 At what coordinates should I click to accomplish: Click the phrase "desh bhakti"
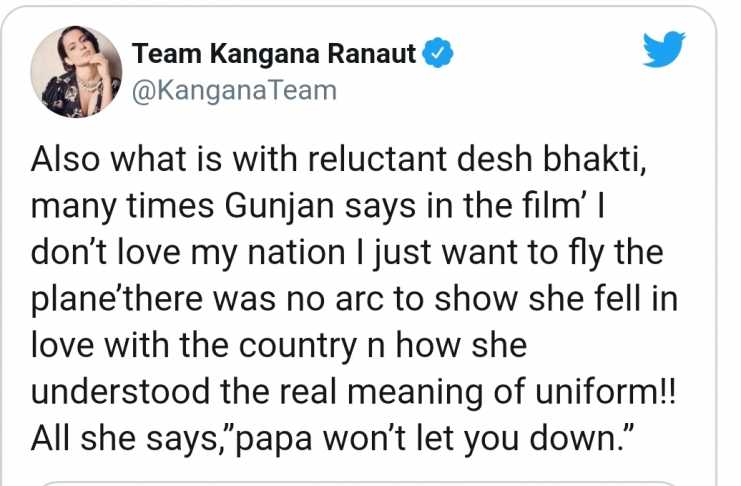click(551, 159)
